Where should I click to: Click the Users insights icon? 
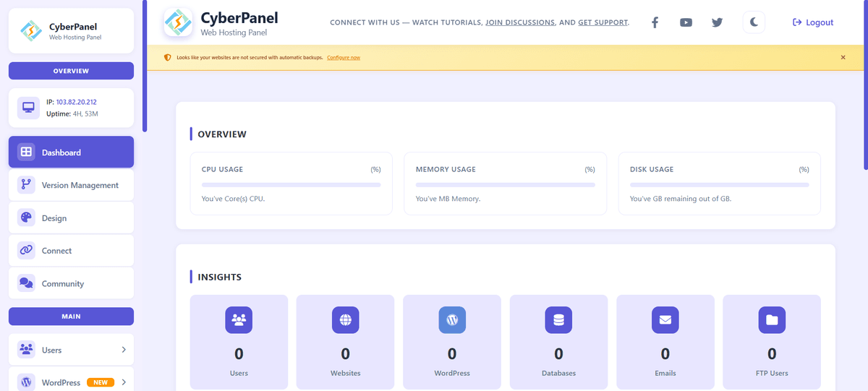coord(239,320)
